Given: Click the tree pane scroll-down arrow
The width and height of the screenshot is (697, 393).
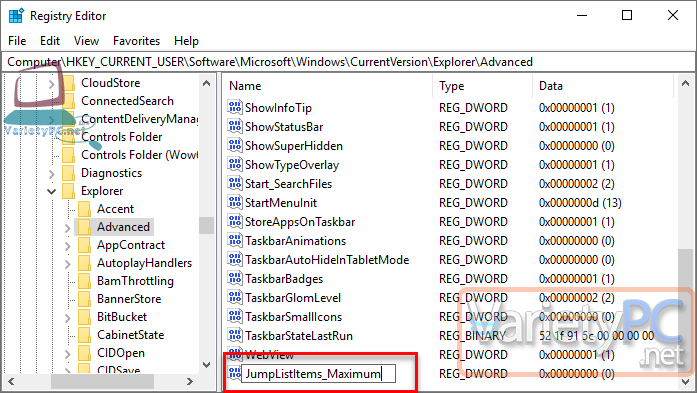Looking at the screenshot, I should point(206,365).
